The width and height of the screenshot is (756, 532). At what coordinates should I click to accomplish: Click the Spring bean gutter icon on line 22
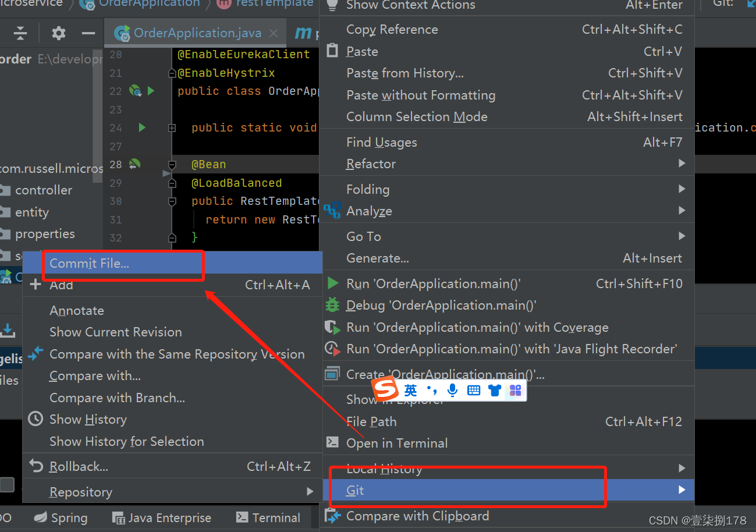[136, 91]
